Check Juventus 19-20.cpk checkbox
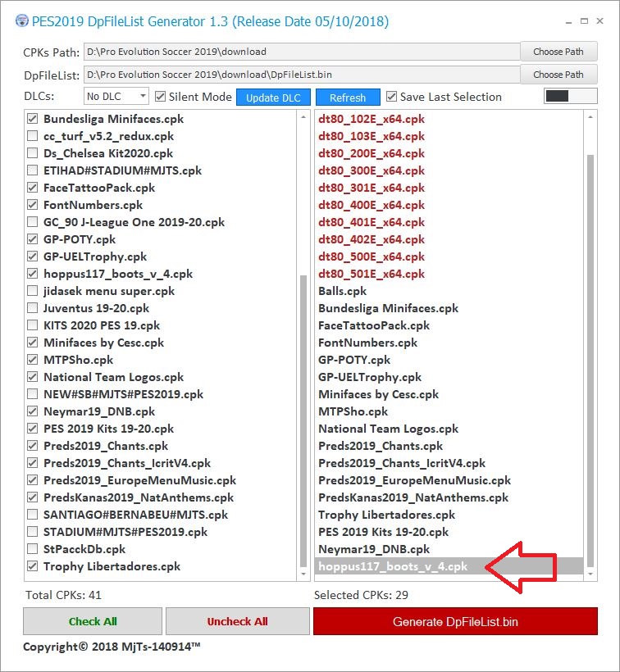The height and width of the screenshot is (672, 620). click(32, 307)
